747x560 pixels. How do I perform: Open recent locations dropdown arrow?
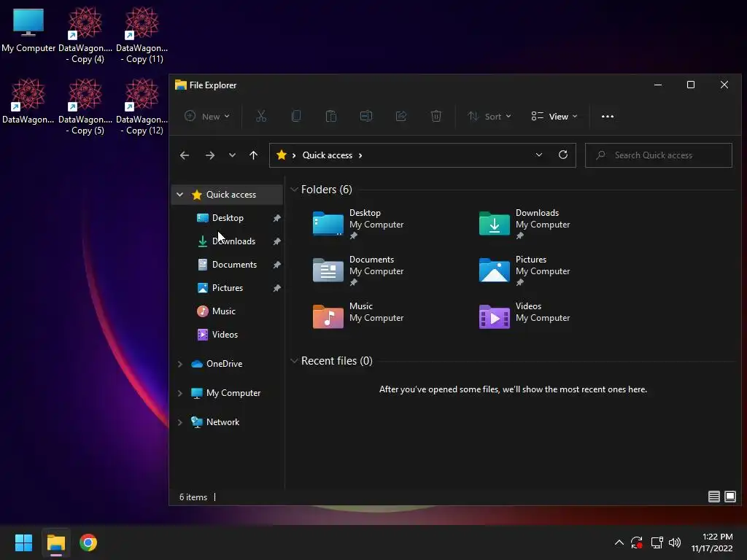(232, 155)
